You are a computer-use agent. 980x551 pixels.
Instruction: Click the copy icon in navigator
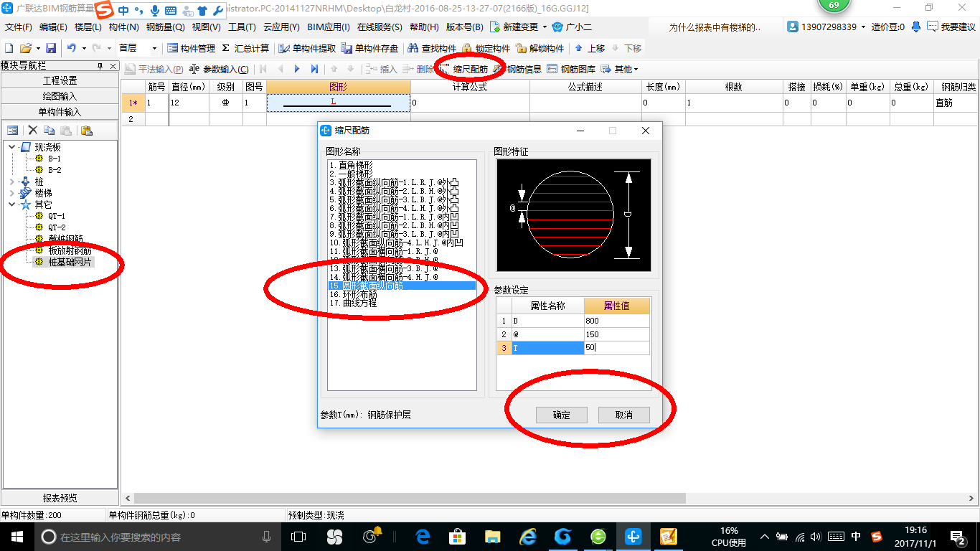point(49,131)
